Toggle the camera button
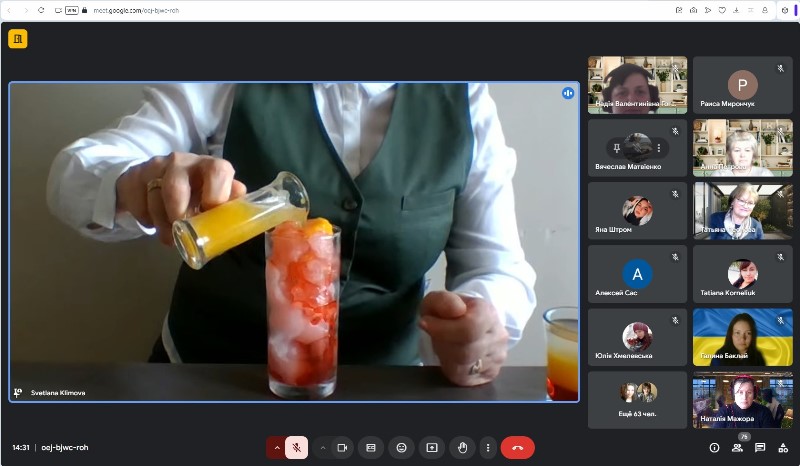The height and width of the screenshot is (466, 800). (x=342, y=448)
